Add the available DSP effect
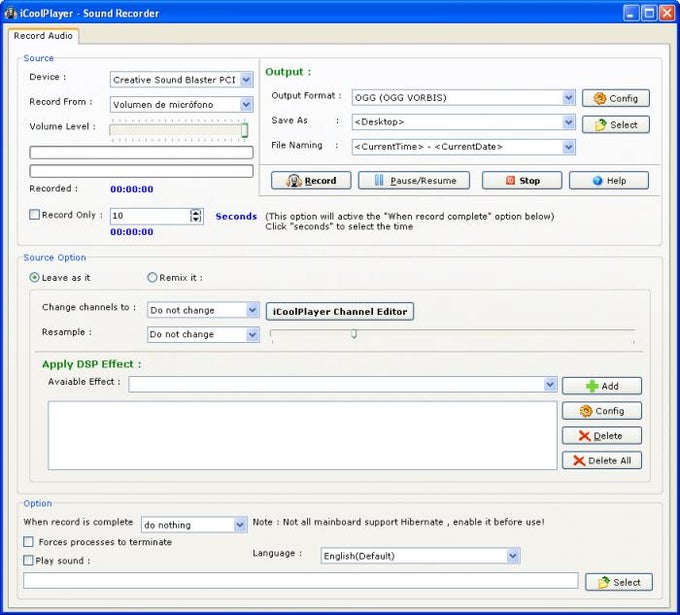Viewport: 680px width, 615px height. pyautogui.click(x=602, y=386)
